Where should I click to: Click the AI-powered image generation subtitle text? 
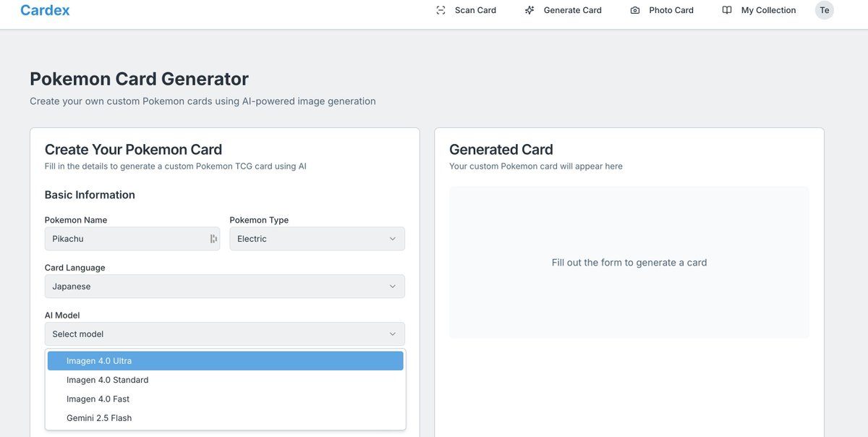pos(203,101)
